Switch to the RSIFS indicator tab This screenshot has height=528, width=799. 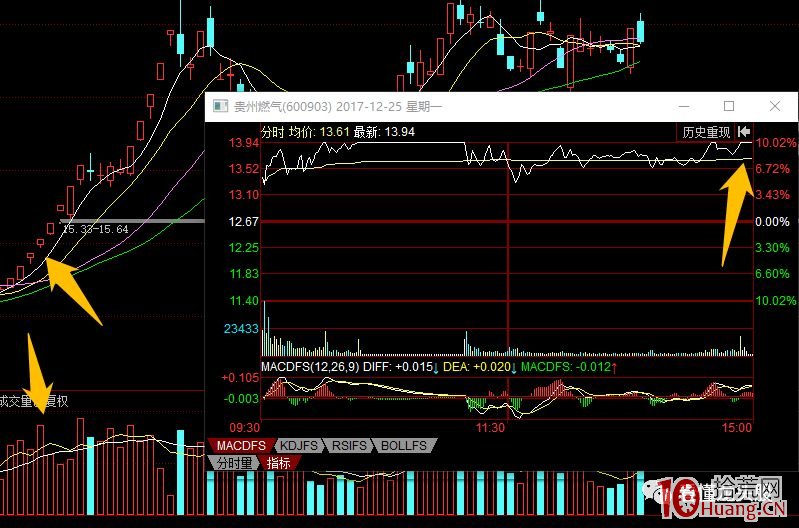click(349, 445)
